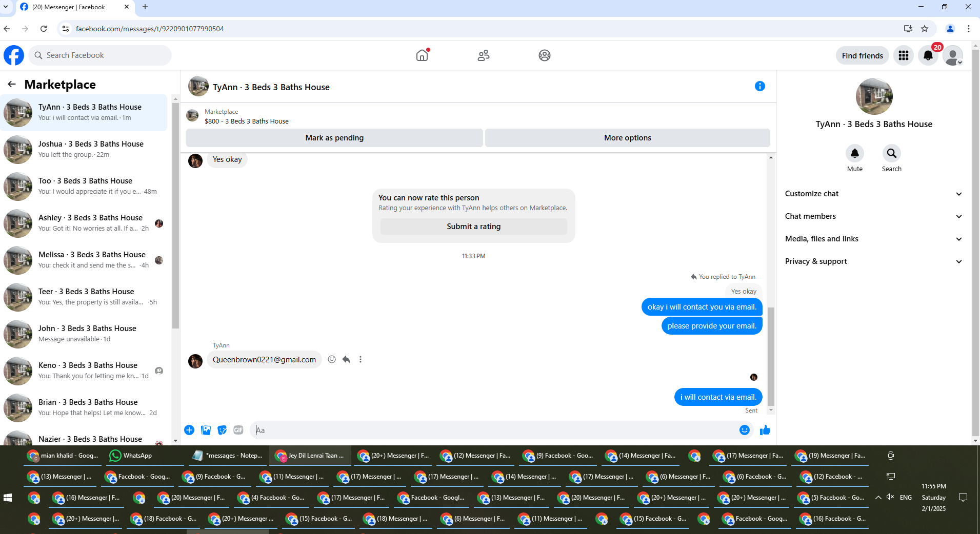Reply to the Queenbrown0221 email message
The width and height of the screenshot is (980, 534).
pyautogui.click(x=346, y=359)
